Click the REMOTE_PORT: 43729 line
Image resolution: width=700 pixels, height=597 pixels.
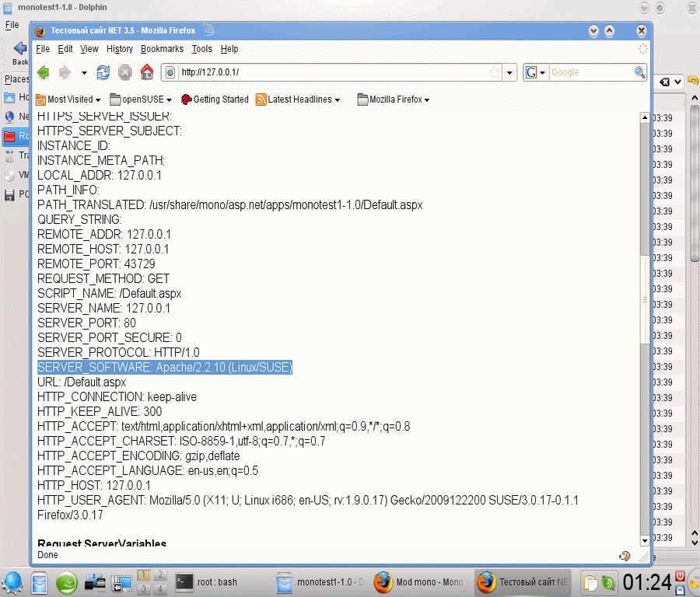pos(96,264)
